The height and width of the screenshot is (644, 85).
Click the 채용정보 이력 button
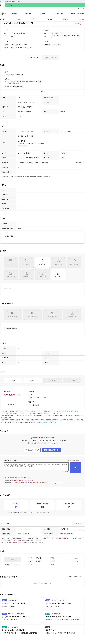pyautogui.click(x=76, y=562)
